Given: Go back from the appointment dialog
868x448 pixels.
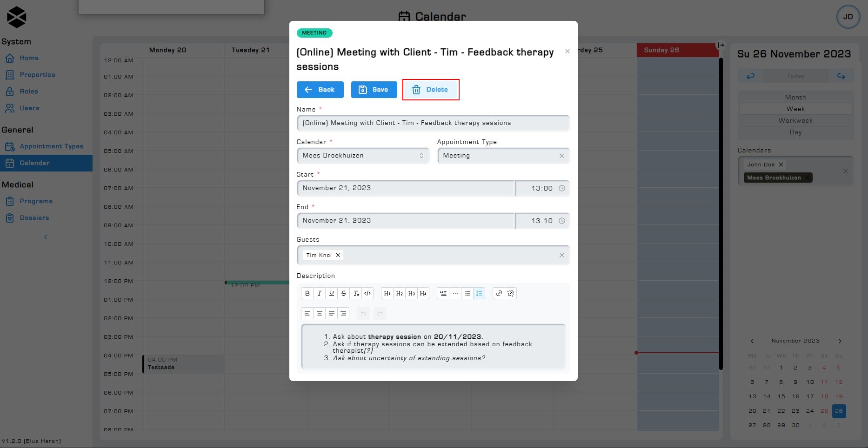Looking at the screenshot, I should click(x=320, y=90).
